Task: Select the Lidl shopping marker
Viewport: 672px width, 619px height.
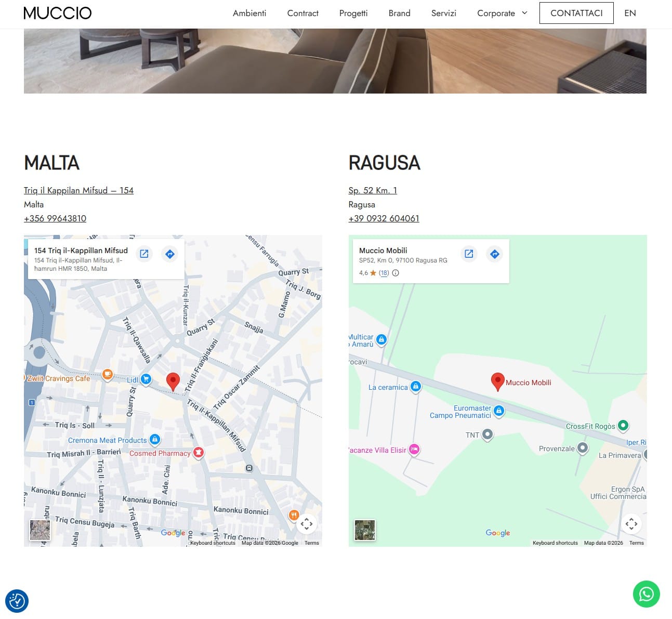Action: 146,379
